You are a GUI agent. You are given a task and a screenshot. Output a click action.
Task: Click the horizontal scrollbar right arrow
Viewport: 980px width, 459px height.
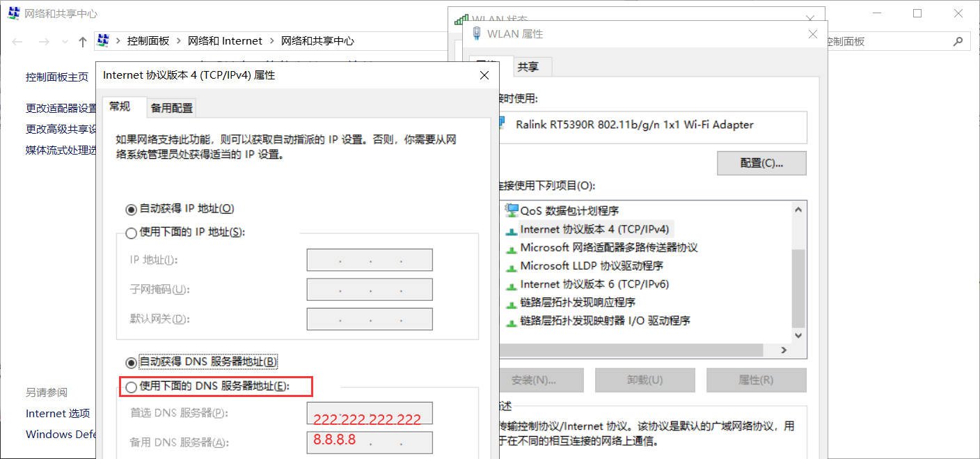coord(783,350)
